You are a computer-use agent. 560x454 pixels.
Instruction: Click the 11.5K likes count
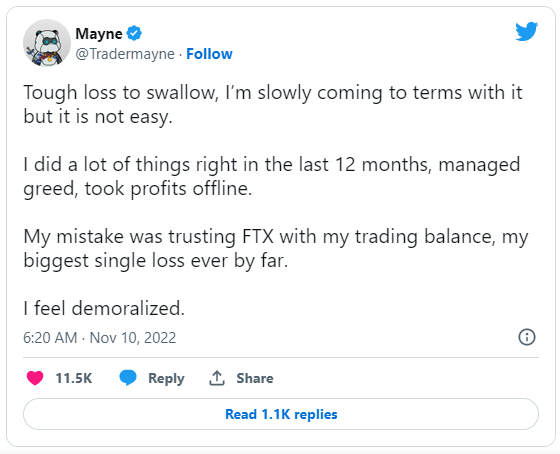[74, 378]
